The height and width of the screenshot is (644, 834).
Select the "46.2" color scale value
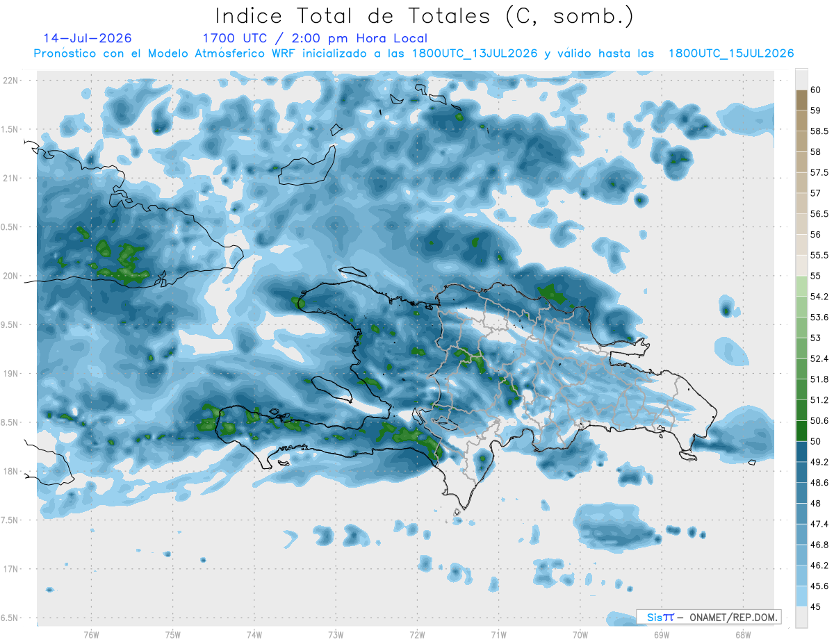tap(820, 565)
